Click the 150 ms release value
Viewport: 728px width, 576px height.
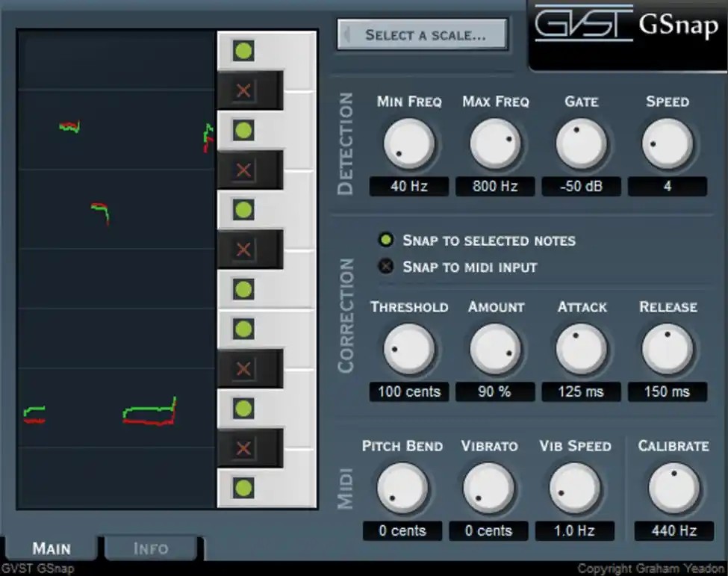coord(668,391)
